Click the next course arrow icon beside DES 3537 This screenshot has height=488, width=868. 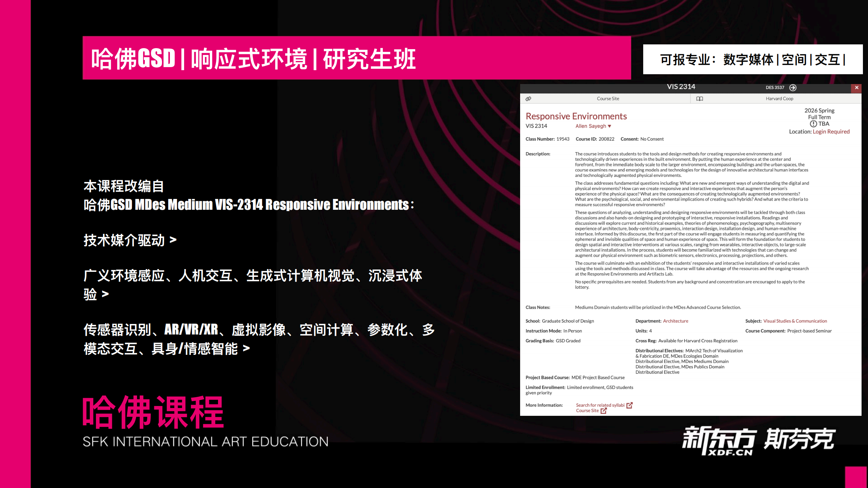[x=793, y=88]
